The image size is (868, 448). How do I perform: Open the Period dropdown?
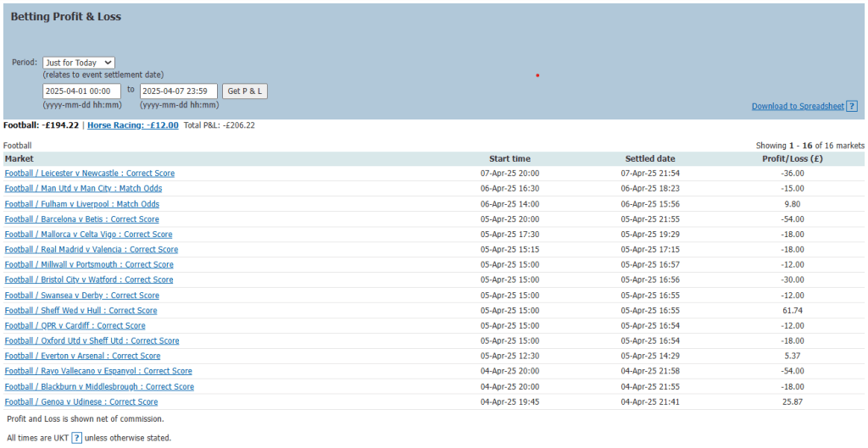[78, 63]
